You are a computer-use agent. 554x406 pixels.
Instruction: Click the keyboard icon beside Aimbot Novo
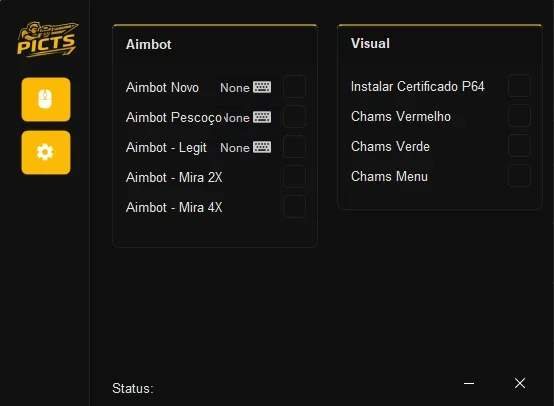[x=262, y=87]
